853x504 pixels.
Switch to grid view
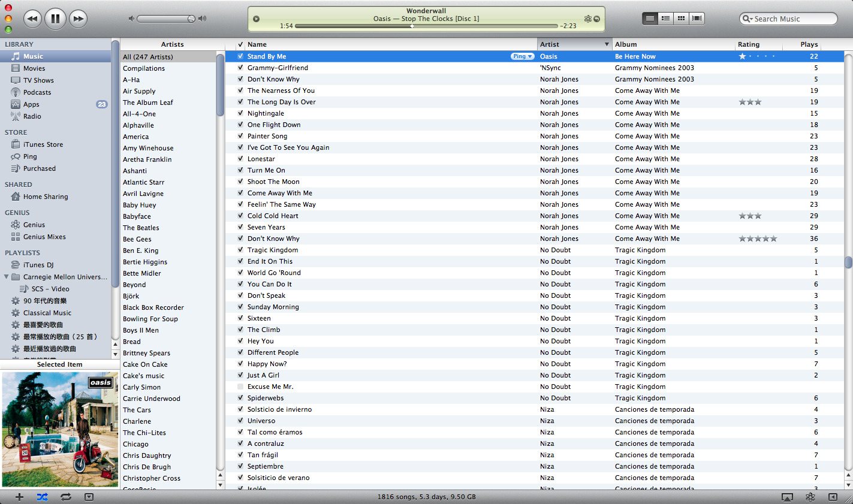681,19
